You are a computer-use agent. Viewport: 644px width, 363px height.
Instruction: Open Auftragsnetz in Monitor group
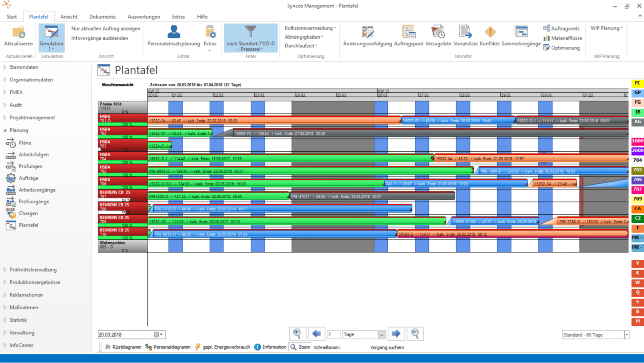tap(561, 28)
